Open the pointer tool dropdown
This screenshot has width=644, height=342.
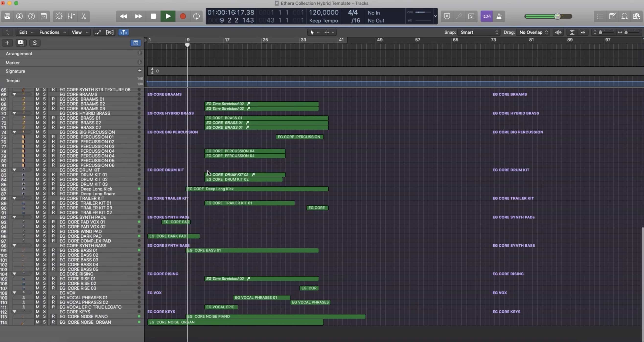click(314, 32)
